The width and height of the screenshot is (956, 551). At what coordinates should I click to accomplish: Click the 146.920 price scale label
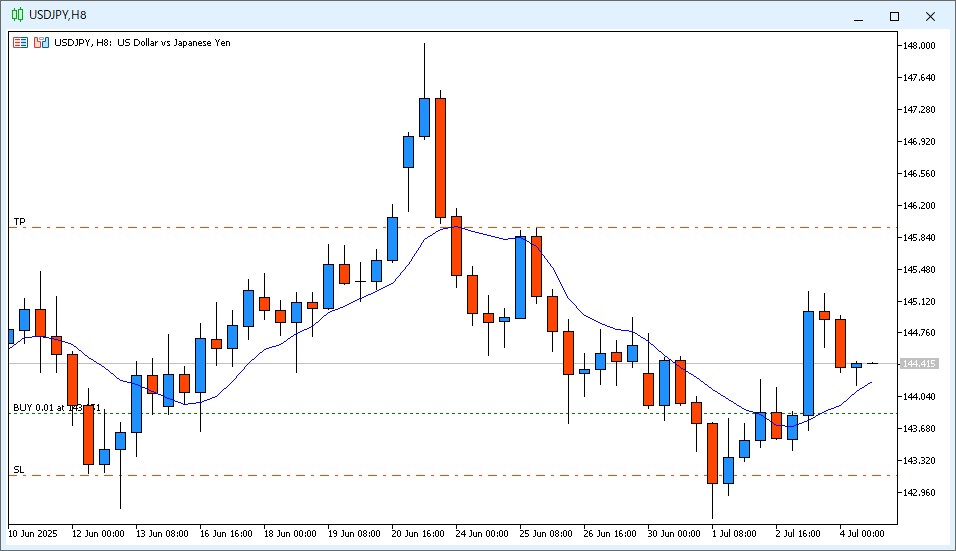pyautogui.click(x=919, y=142)
